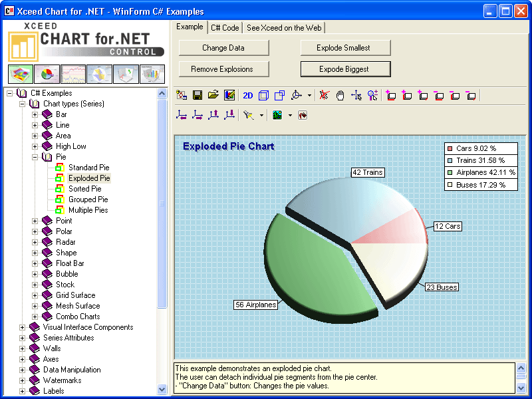Click the Remove Explosions button
The image size is (532, 399).
point(223,69)
